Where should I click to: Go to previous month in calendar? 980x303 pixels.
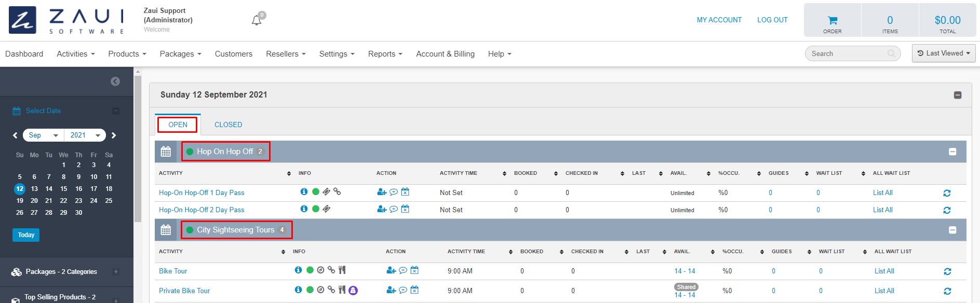coord(15,135)
